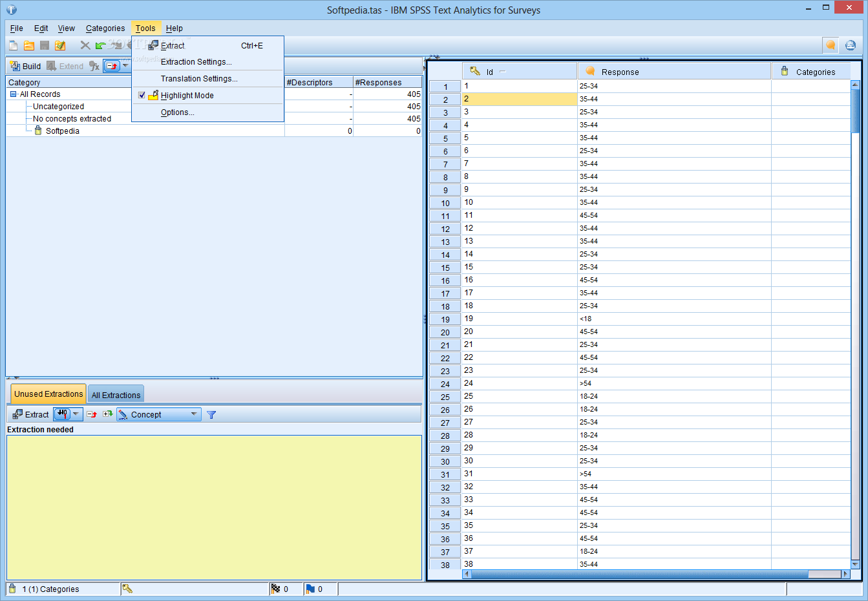
Task: Open the Categories menu
Action: [105, 28]
